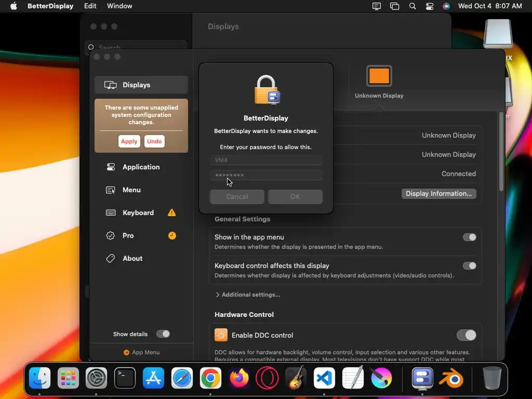Open the Displays settings section
Viewport: 532px width, 399px height.
(141, 85)
